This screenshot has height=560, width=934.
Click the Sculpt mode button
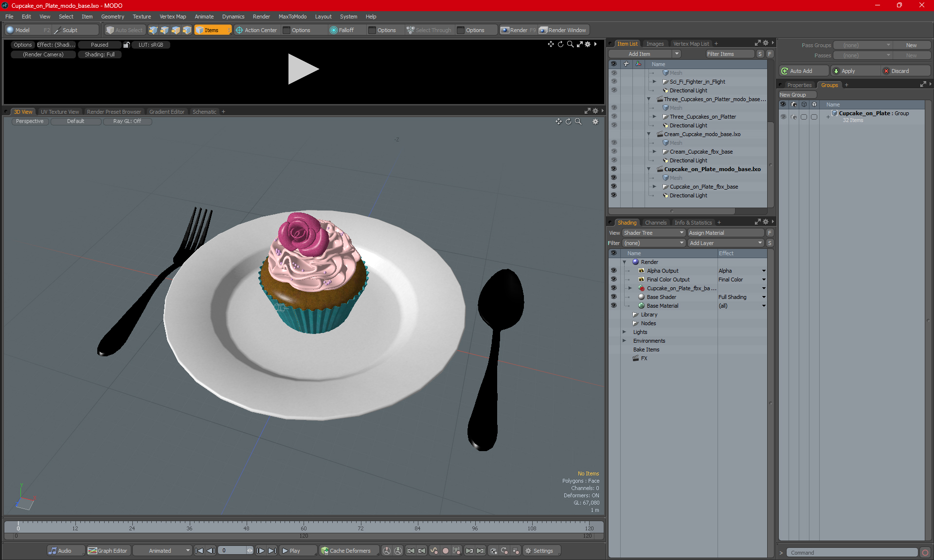(74, 30)
